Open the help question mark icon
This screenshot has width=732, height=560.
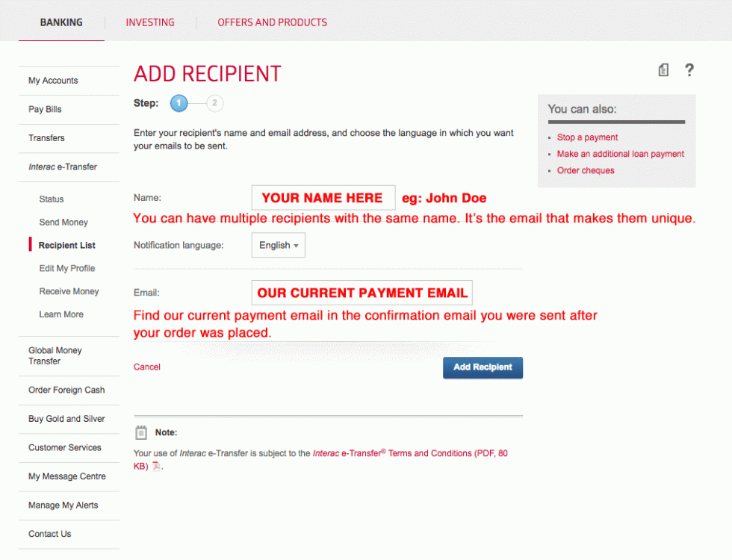tap(689, 70)
